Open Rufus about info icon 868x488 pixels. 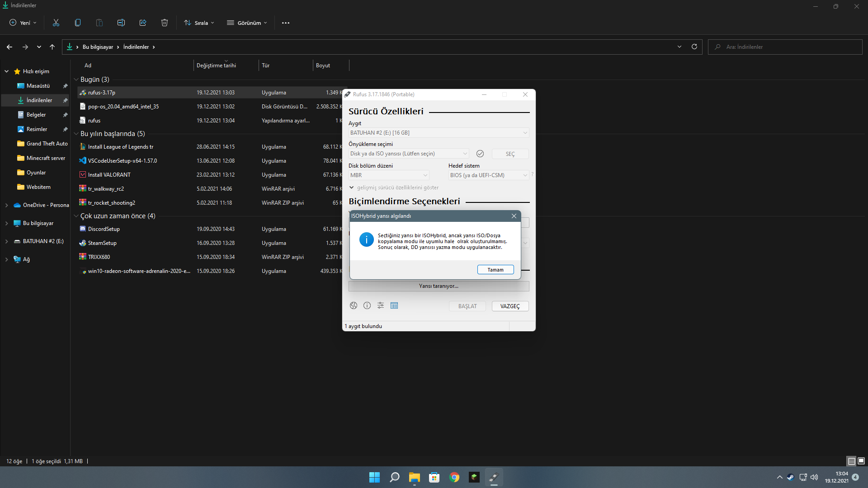(367, 305)
